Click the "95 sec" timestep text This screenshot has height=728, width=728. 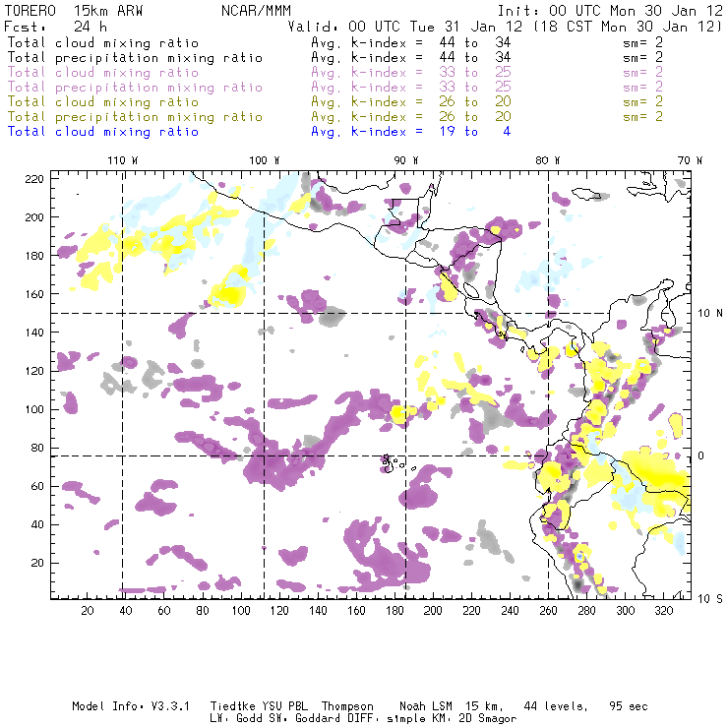[629, 706]
